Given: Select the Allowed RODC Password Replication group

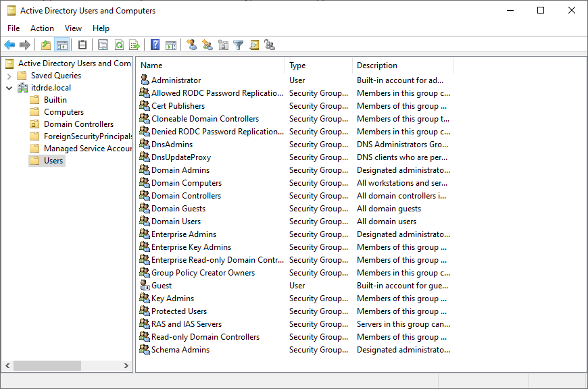Looking at the screenshot, I should (x=217, y=93).
